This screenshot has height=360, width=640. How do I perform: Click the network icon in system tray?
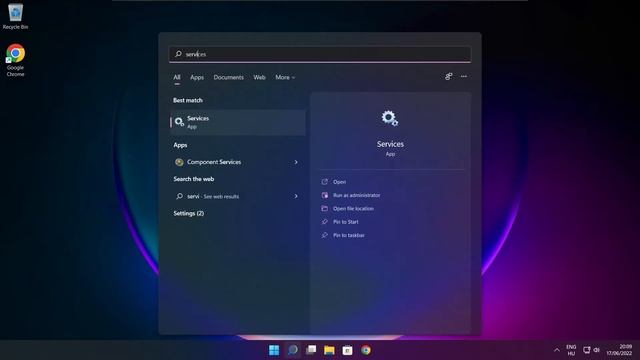click(x=587, y=350)
